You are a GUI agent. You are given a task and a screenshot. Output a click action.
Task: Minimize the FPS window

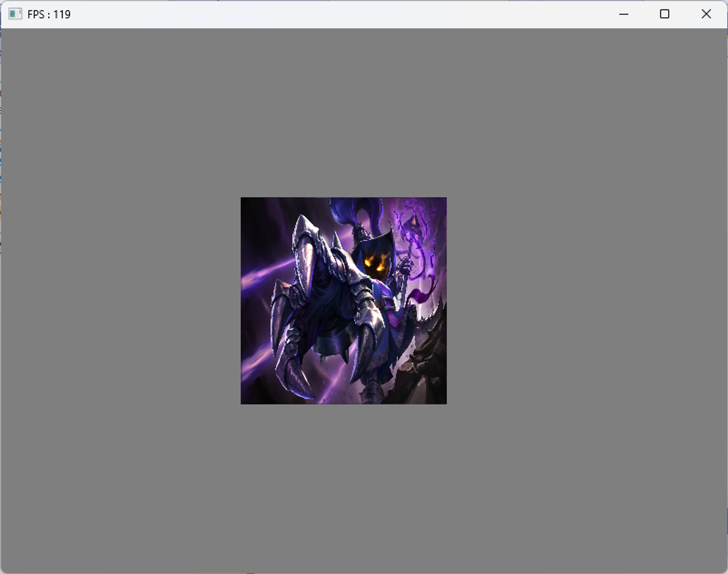(x=624, y=14)
